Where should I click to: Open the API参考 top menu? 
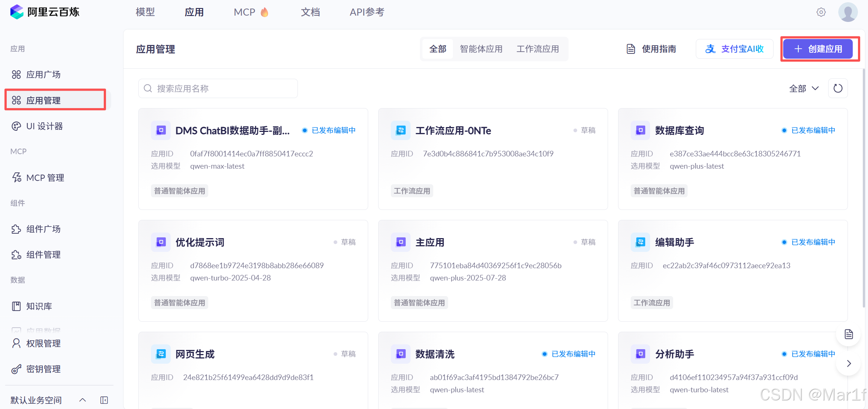coord(367,12)
